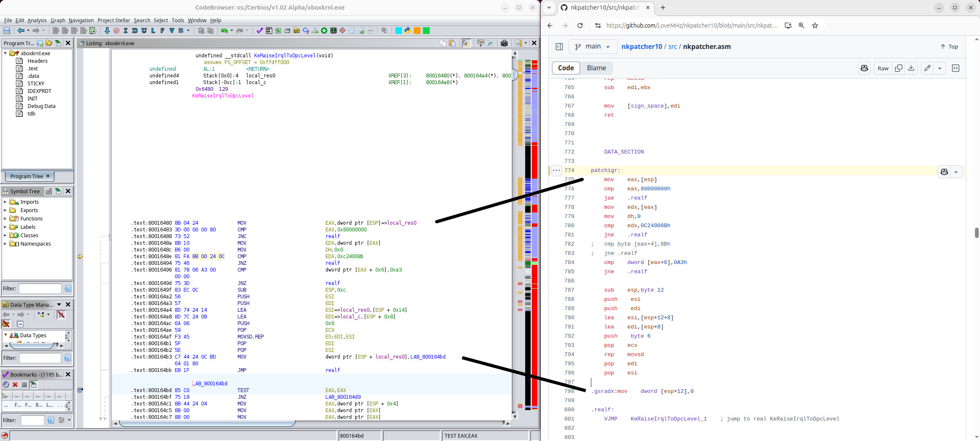The width and height of the screenshot is (980, 441).
Task: Expand the Functions node in Symbol Tree
Action: coord(5,218)
